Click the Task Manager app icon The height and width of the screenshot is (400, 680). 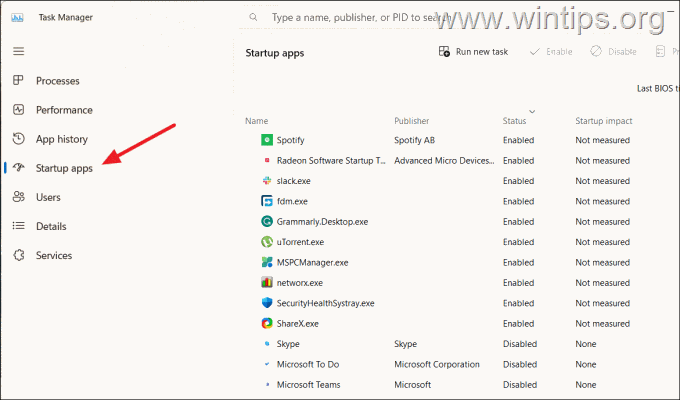17,17
